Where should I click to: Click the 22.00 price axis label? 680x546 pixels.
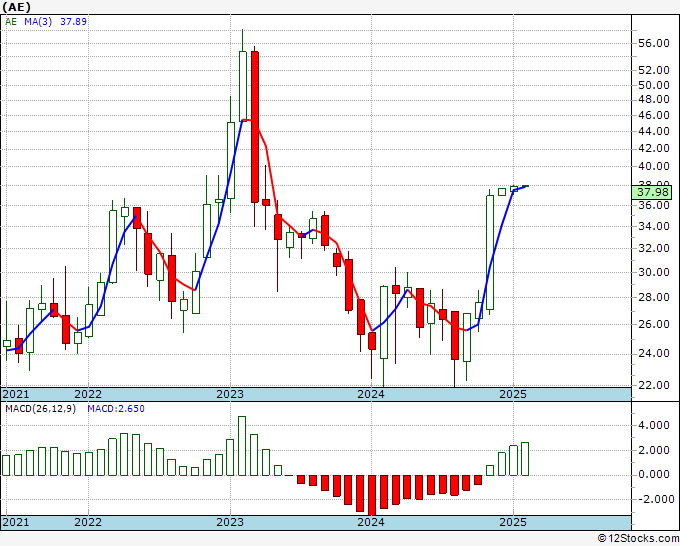tap(654, 385)
